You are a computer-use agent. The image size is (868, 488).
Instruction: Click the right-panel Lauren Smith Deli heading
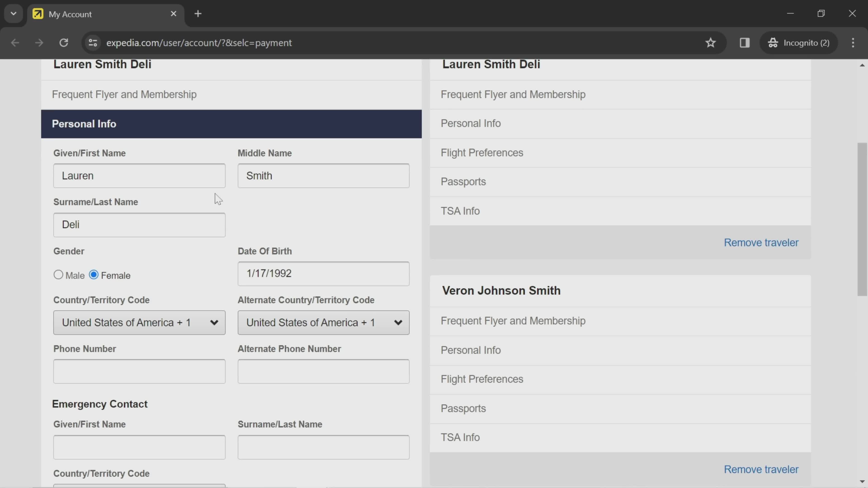pos(491,64)
